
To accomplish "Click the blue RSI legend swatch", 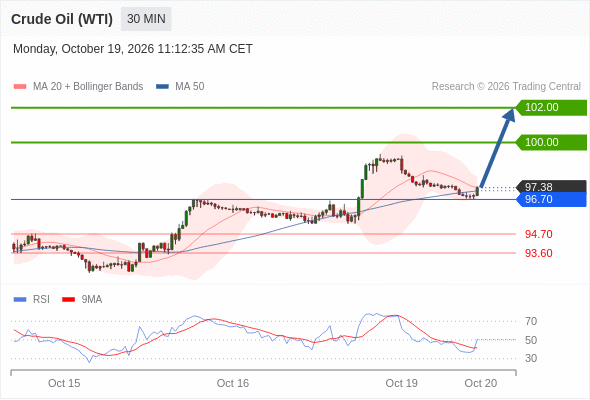I will [20, 300].
